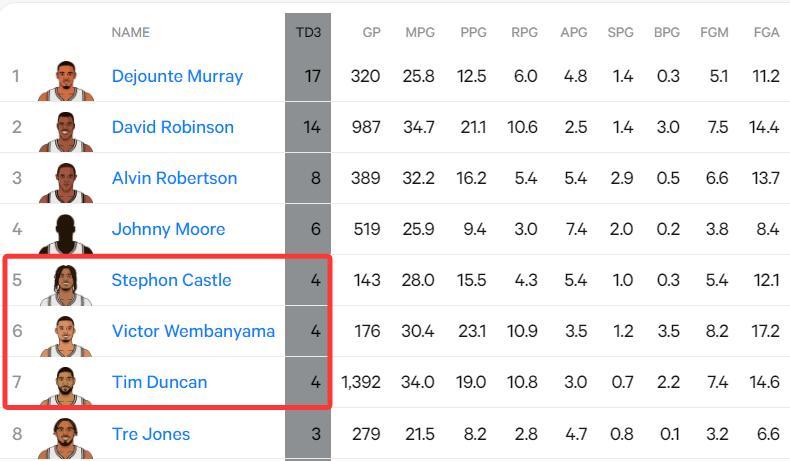
Task: Sort table by TD3 column header
Action: [x=308, y=32]
